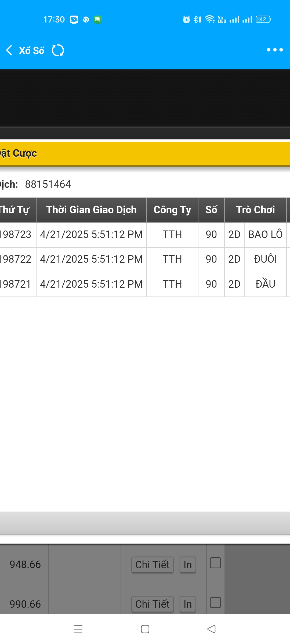The image size is (290, 644).
Task: Tap the back arrow next to Xổ Số
Action: point(9,50)
